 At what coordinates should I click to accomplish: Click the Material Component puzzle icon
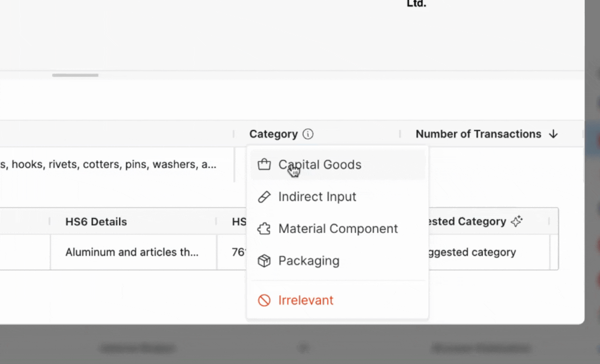click(264, 229)
